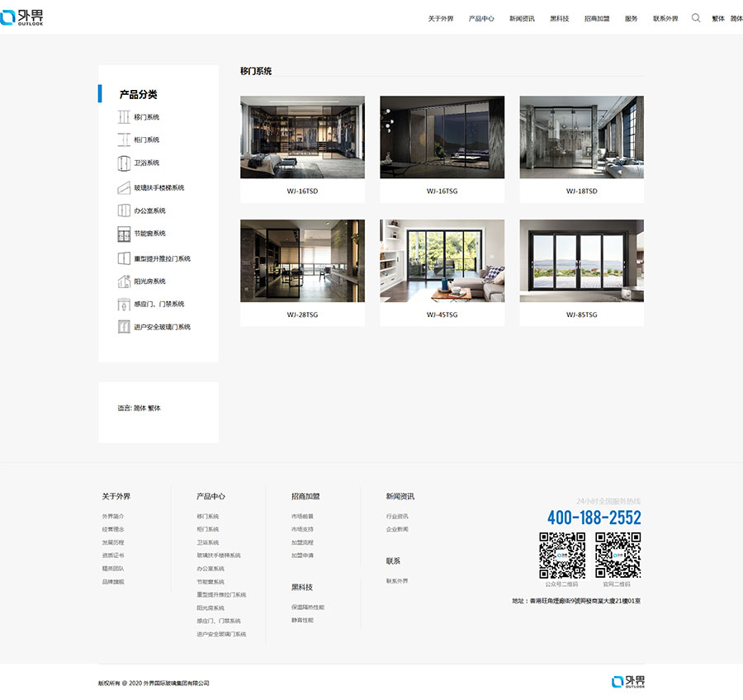The image size is (743, 700).
Task: Click the 重型提升推拉门系统 icon in sidebar
Action: (124, 258)
